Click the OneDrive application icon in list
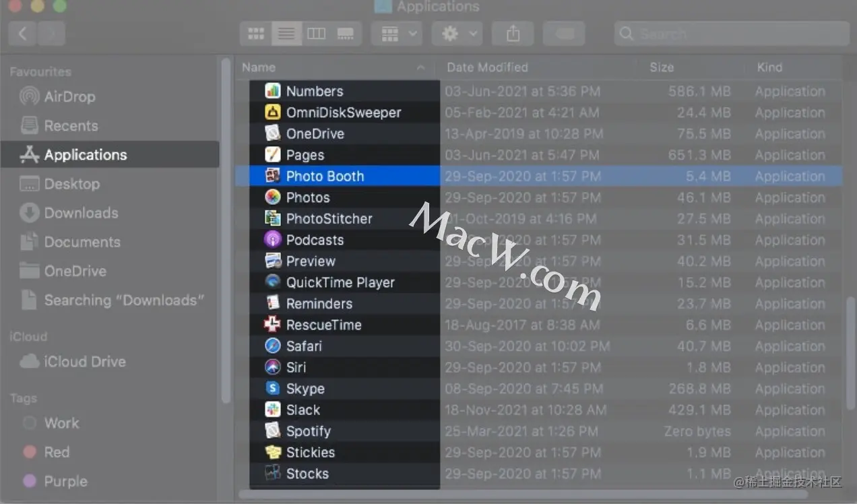Screen dimensions: 857x504 click(x=272, y=133)
